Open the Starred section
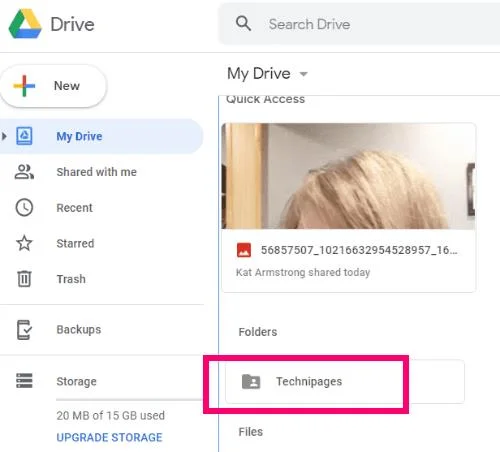The height and width of the screenshot is (452, 500). coord(75,243)
